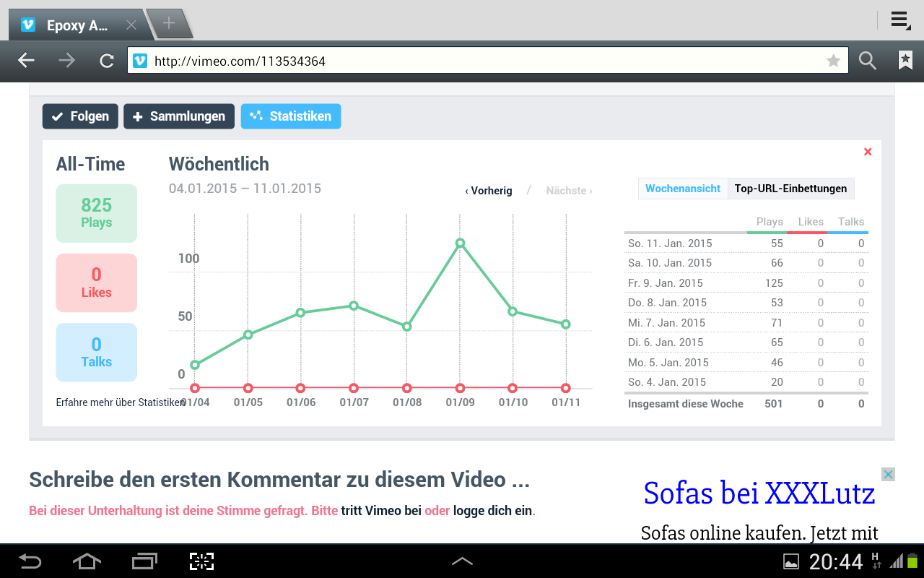924x578 pixels.
Task: Click the Likes column header
Action: tap(811, 222)
